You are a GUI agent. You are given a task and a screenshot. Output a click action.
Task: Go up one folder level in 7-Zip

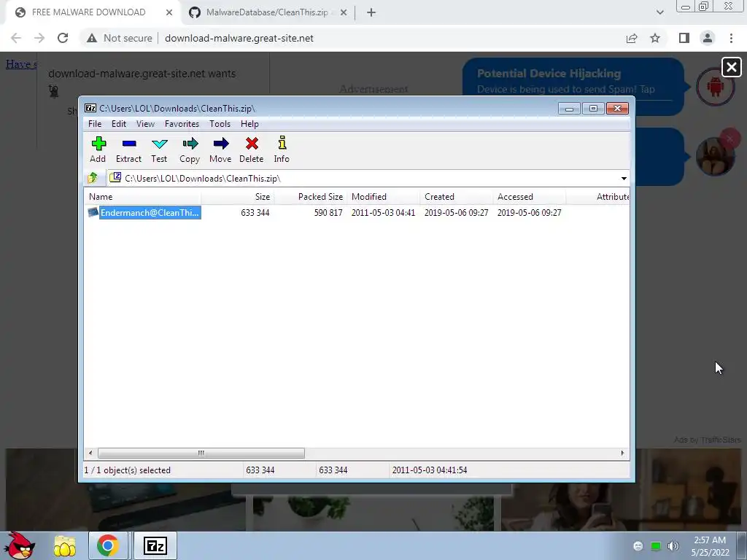click(x=93, y=178)
